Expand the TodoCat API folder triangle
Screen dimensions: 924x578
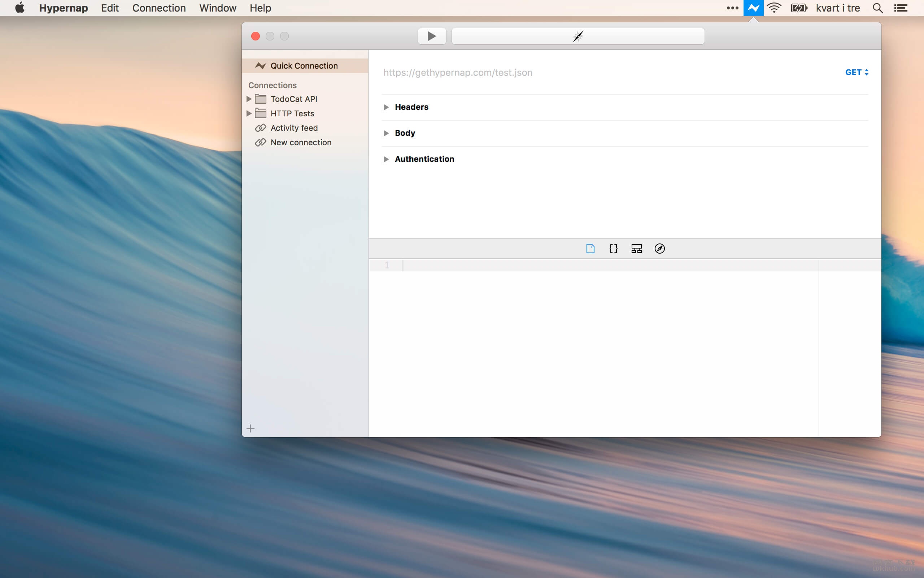pos(249,99)
